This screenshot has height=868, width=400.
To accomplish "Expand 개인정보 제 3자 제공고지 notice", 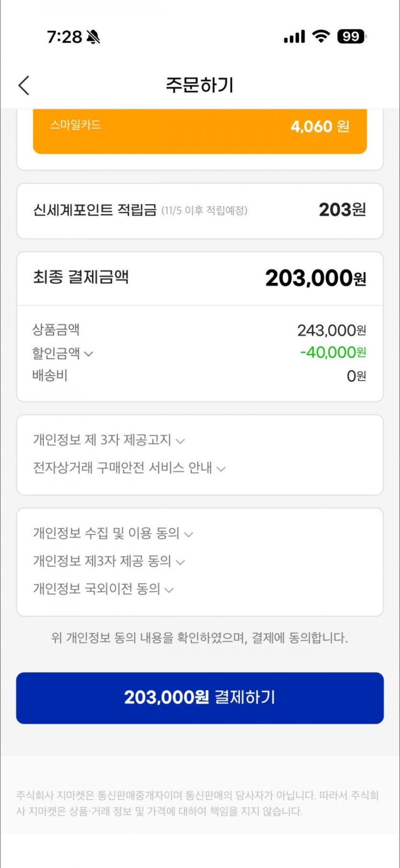I will [x=109, y=440].
